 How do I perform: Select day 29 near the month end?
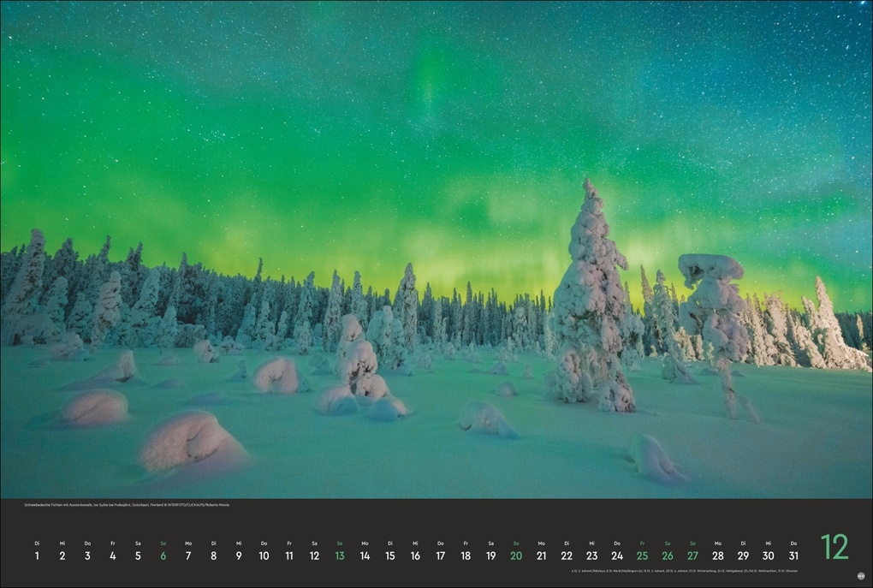click(743, 555)
